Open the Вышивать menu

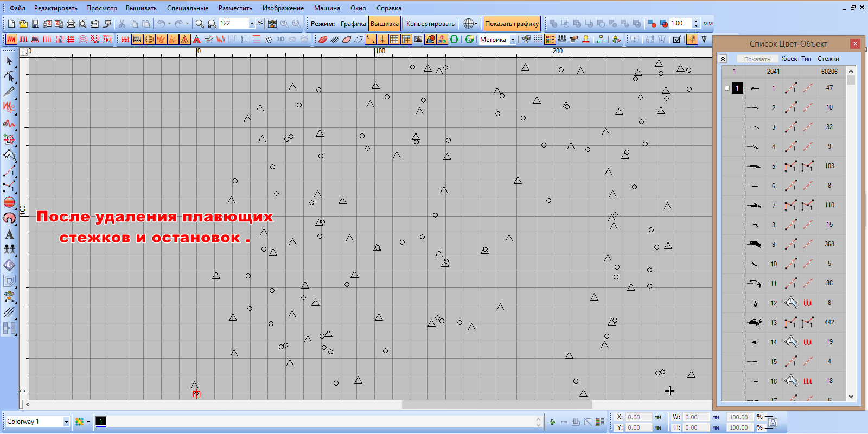(141, 8)
